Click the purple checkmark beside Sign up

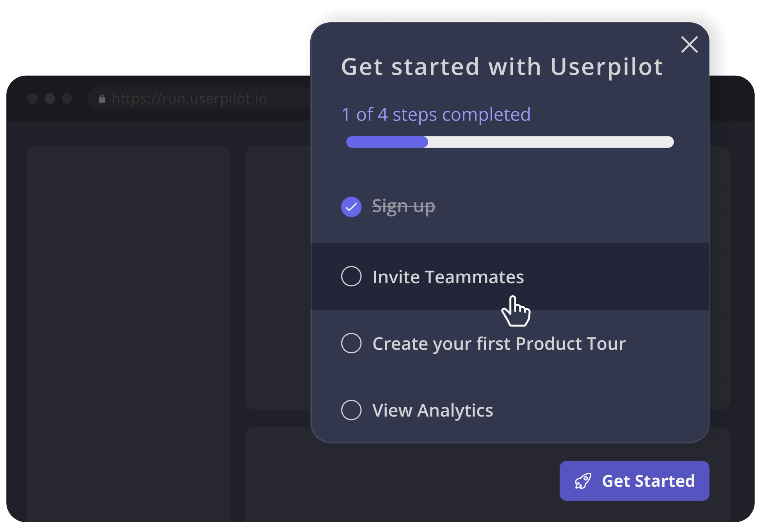(351, 207)
